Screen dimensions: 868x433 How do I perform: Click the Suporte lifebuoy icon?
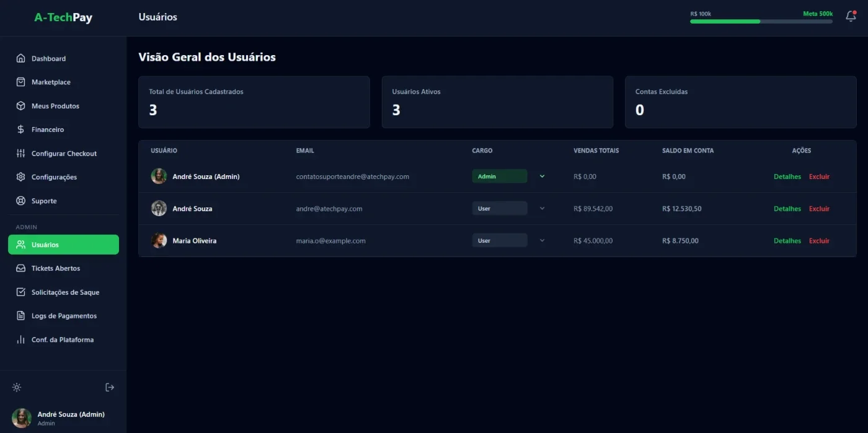(20, 201)
